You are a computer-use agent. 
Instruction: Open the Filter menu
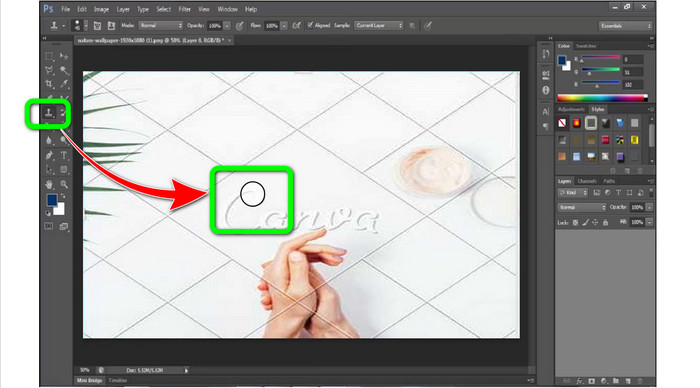(x=184, y=9)
